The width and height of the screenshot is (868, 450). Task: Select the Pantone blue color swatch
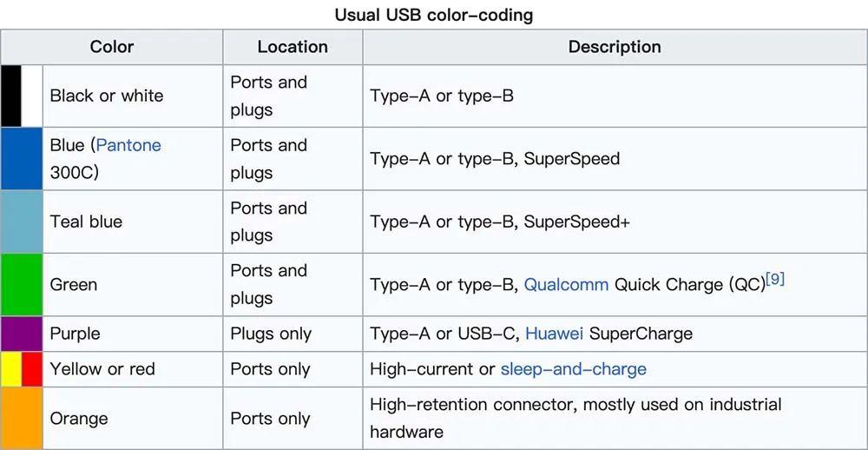(22, 158)
